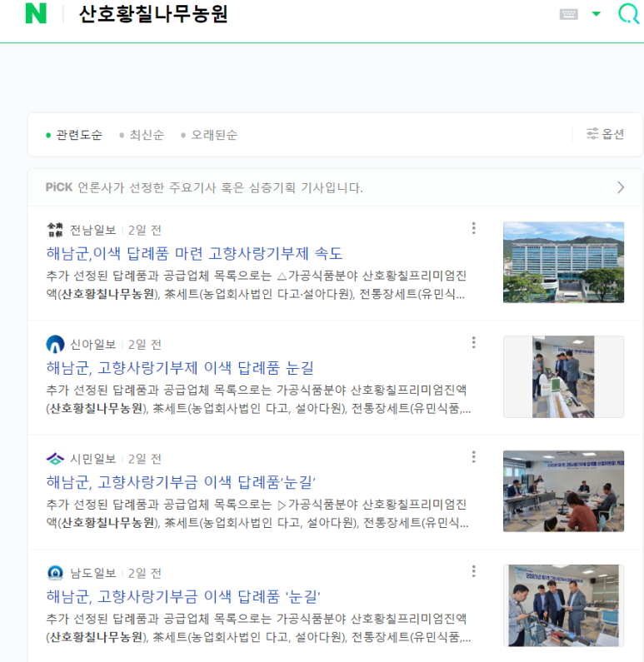Open the PiCK 언론사가 선정한 주요기사 banner
The image size is (644, 662).
(x=335, y=187)
